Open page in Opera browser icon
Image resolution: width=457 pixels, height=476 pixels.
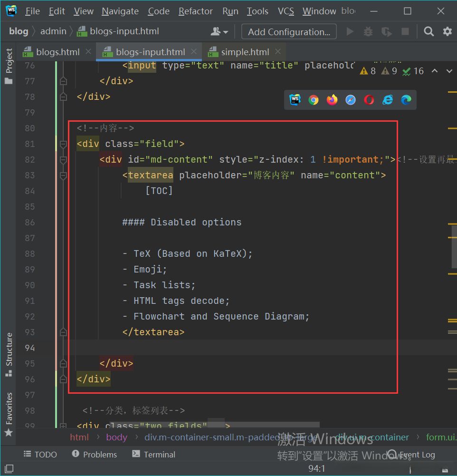click(x=369, y=100)
